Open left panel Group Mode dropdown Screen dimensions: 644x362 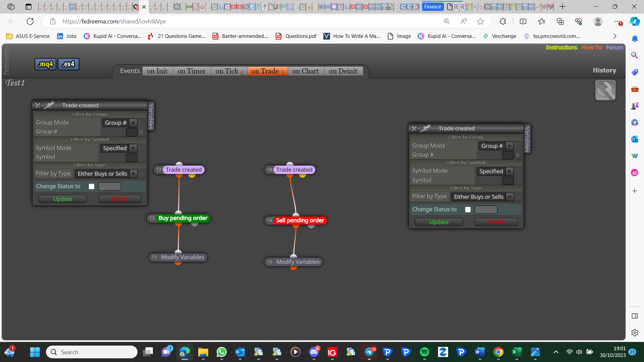(120, 123)
